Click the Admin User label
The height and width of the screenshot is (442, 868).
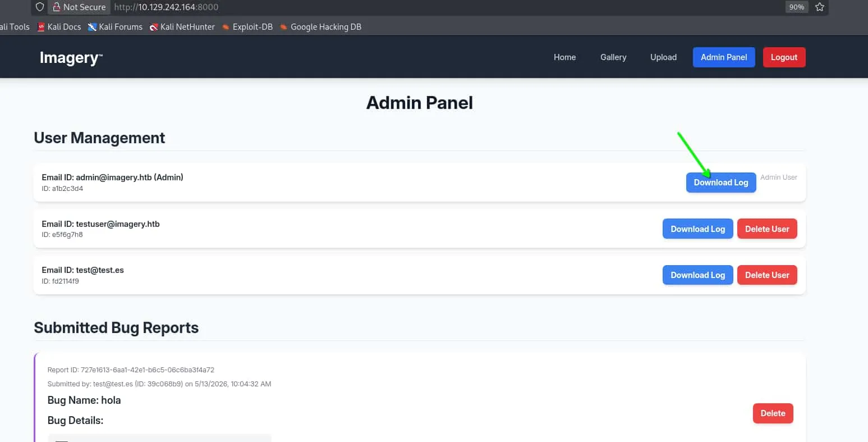pyautogui.click(x=779, y=177)
